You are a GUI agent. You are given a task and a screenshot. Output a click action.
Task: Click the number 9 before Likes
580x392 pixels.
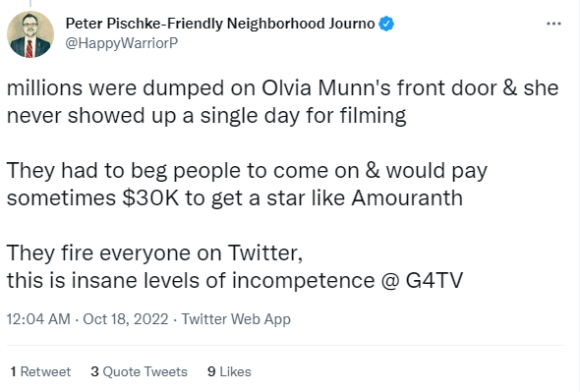click(211, 371)
